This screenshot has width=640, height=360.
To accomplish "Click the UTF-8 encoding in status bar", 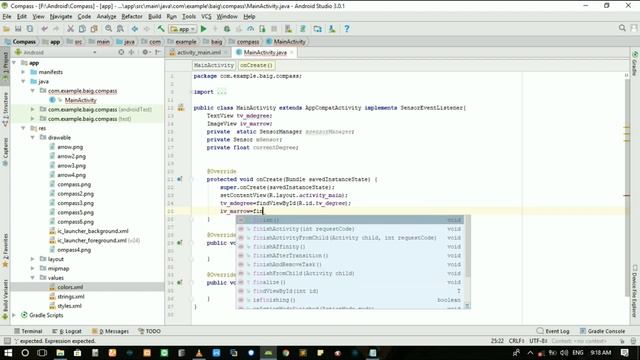I will (538, 341).
